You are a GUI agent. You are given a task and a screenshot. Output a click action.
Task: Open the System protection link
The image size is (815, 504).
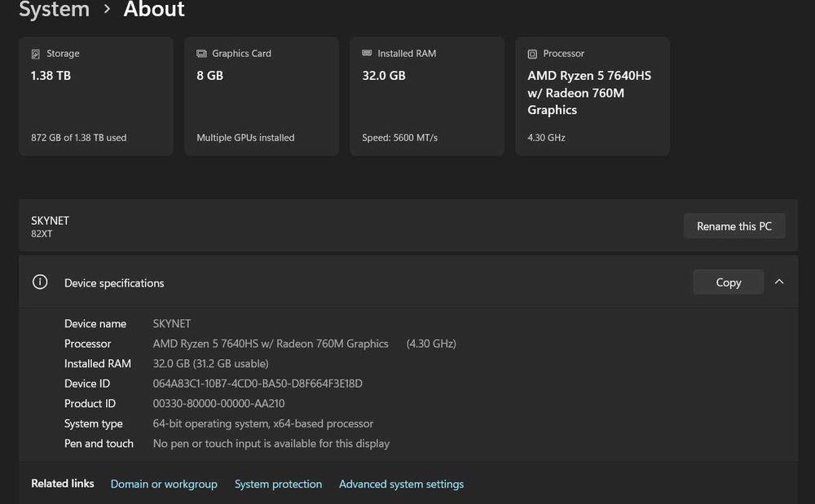(278, 484)
